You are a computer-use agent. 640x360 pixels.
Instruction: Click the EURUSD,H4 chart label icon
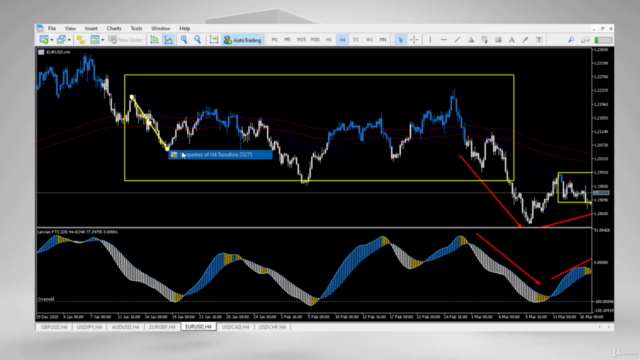coord(41,52)
